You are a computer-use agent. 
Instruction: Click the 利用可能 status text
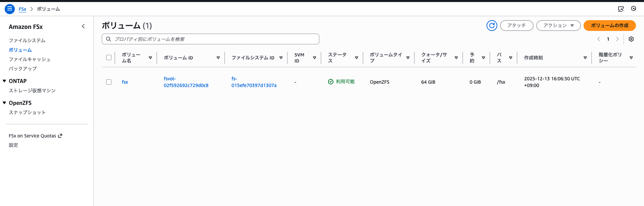(x=345, y=82)
